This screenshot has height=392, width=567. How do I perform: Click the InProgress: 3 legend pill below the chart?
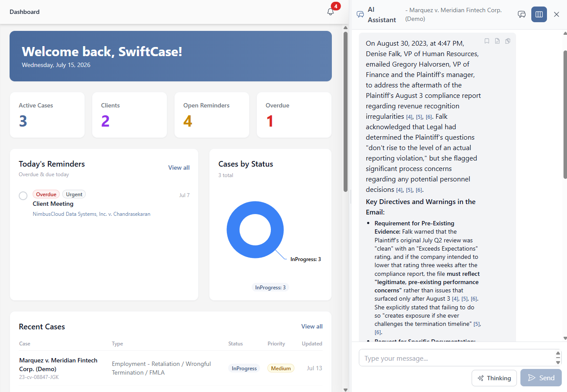tap(270, 288)
